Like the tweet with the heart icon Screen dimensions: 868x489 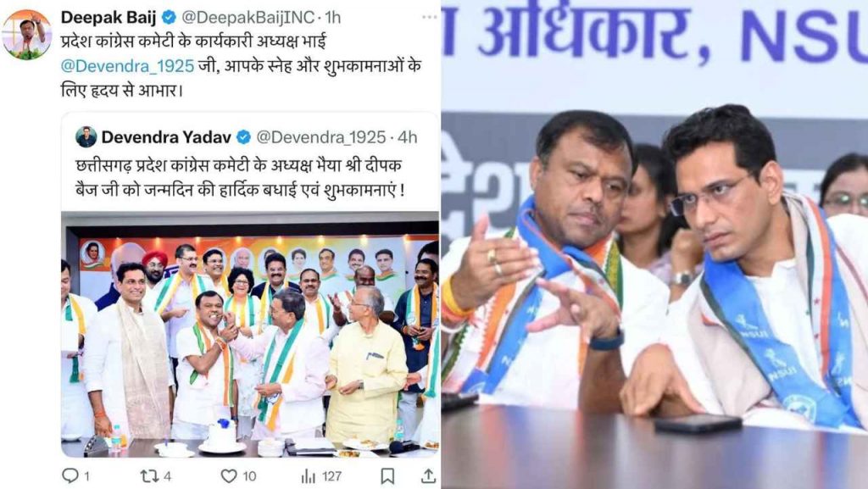pos(229,475)
